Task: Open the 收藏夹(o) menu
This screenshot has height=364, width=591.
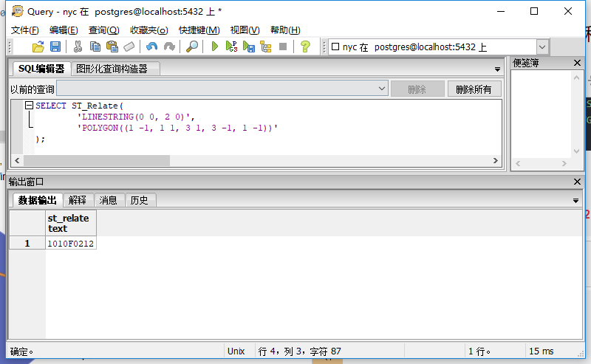Action: [149, 30]
